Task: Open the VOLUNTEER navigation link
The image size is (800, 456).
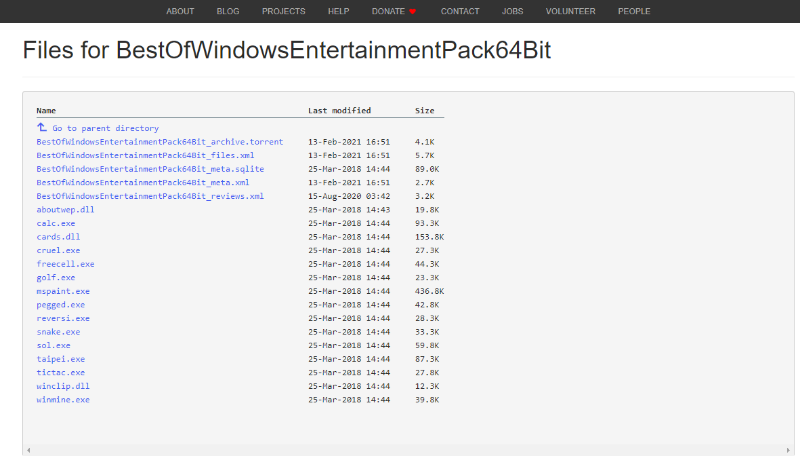Action: [571, 12]
